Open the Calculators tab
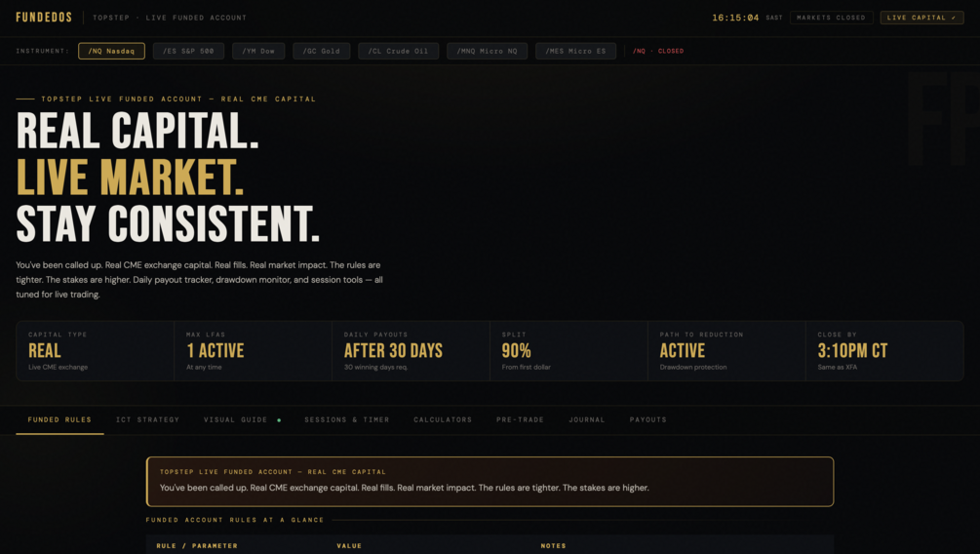980x554 pixels. 443,419
